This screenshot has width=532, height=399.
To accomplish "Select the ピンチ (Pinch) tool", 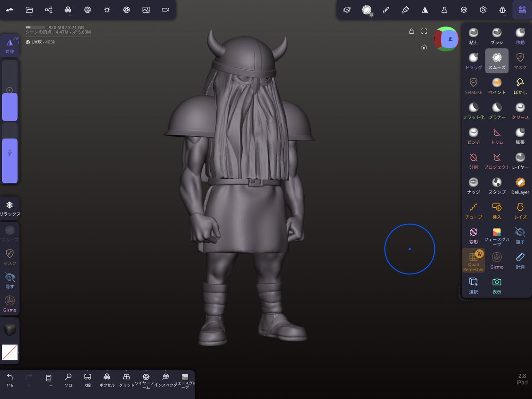I will 473,136.
